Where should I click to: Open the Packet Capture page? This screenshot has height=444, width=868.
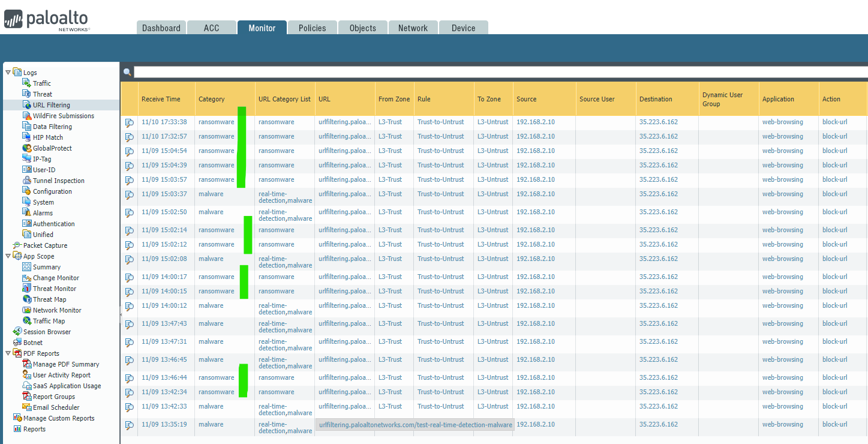tap(46, 245)
